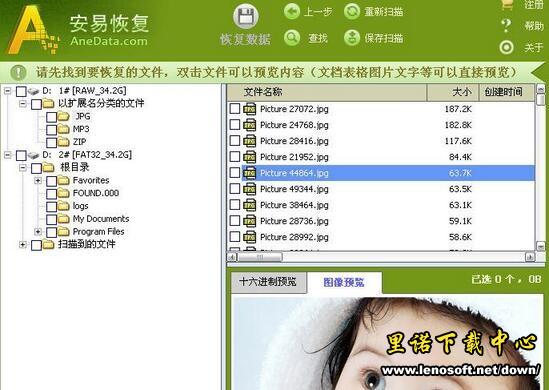Switch to the 十六进制预览 hex tab
Screen dimensions: 549x390
(268, 282)
